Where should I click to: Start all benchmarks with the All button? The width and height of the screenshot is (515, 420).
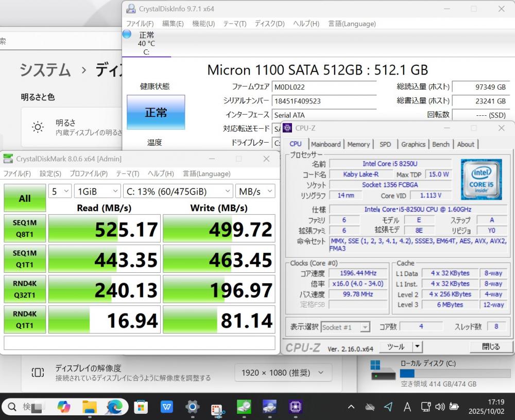25,198
